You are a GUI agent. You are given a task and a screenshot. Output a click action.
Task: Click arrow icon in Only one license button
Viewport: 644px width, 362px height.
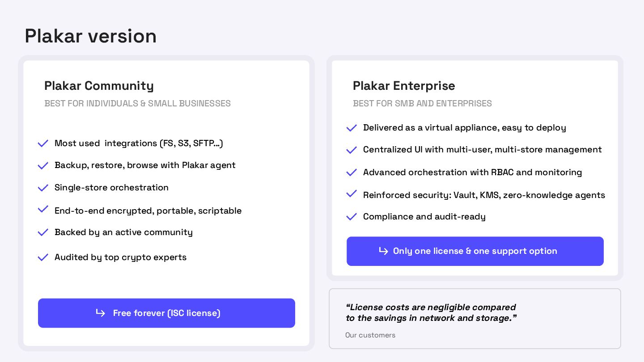(x=383, y=251)
